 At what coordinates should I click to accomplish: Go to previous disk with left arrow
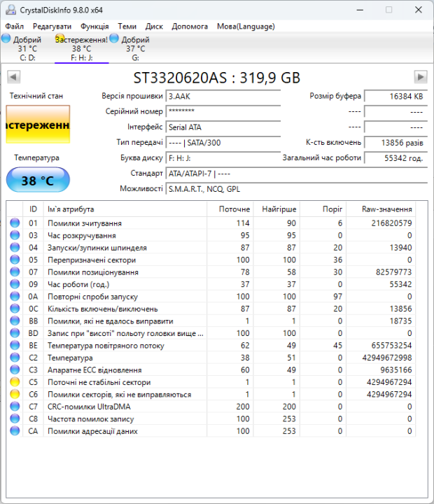(x=13, y=77)
